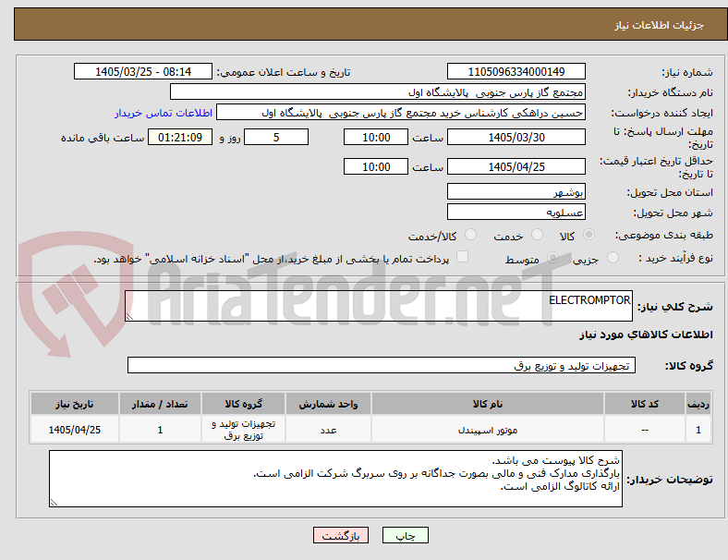
Task: Click the شرح کلی نیاز label
Action: [674, 307]
